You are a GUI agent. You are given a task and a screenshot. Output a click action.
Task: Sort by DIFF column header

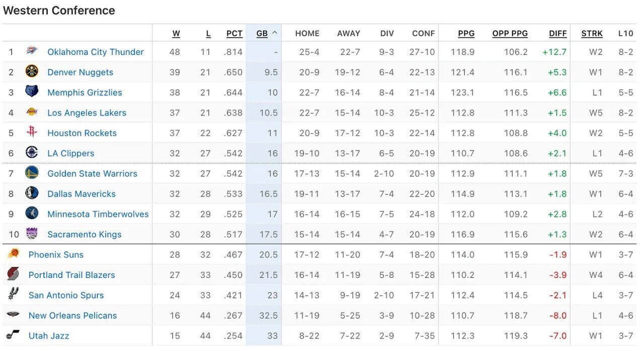pos(557,33)
